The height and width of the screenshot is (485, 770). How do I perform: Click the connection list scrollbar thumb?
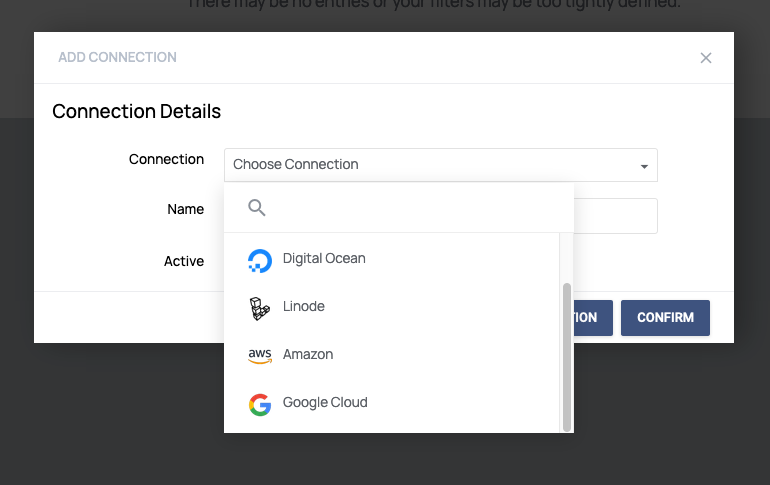[x=567, y=357]
